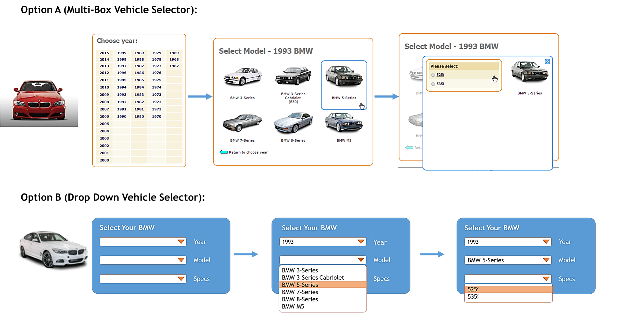Screen dimensions: 644x318
Task: Pick year 1999 in Choose year grid
Action: (122, 53)
